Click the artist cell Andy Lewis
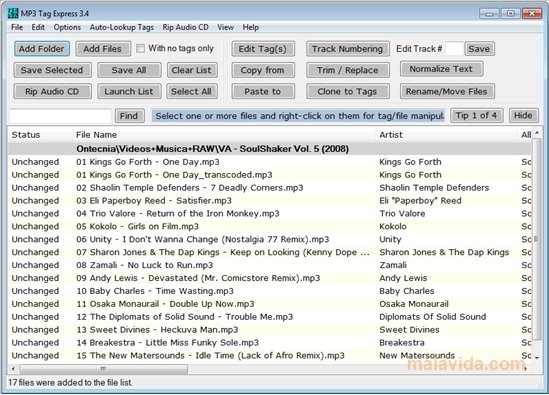 click(403, 278)
